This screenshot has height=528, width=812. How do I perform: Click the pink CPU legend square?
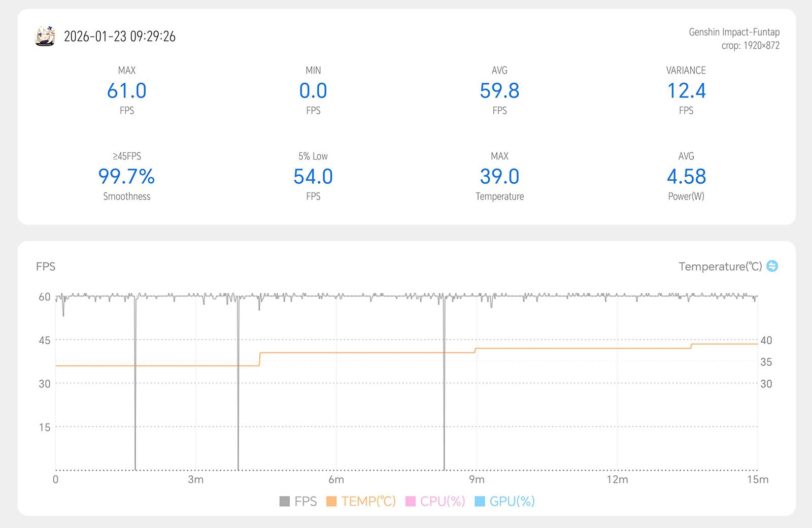click(411, 502)
